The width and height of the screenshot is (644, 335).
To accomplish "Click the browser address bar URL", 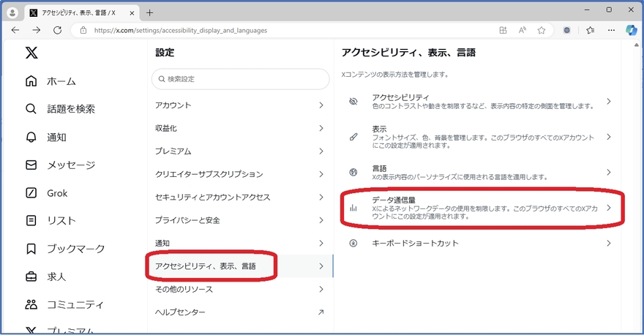I will (181, 31).
